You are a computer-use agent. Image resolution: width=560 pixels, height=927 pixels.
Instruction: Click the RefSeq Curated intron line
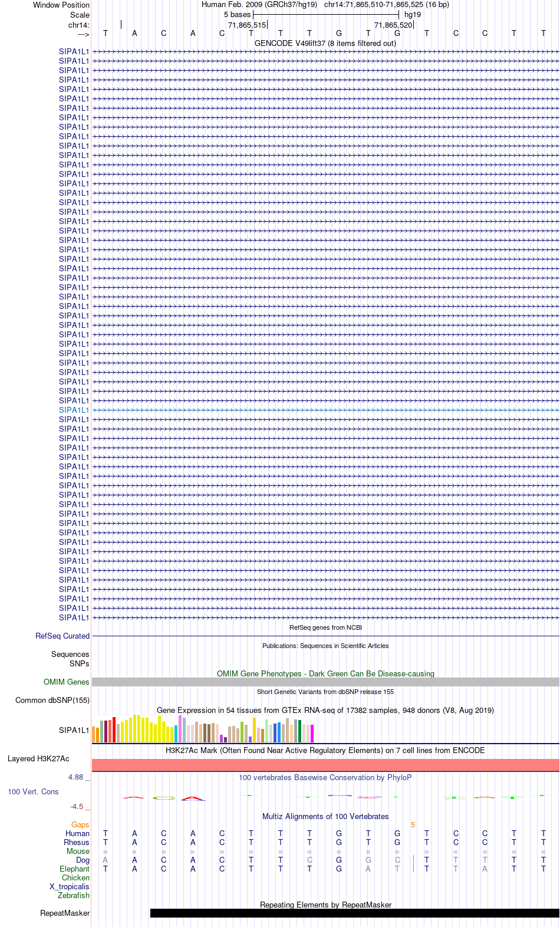pos(325,636)
